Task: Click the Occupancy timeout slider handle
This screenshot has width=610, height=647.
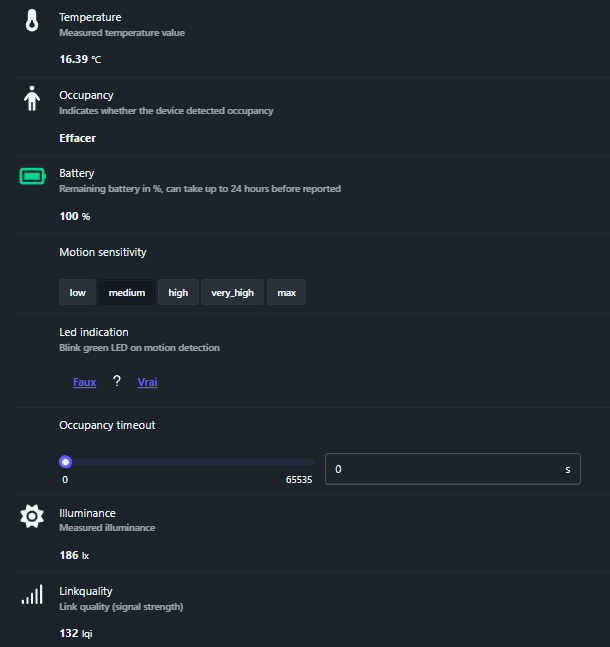Action: point(66,462)
